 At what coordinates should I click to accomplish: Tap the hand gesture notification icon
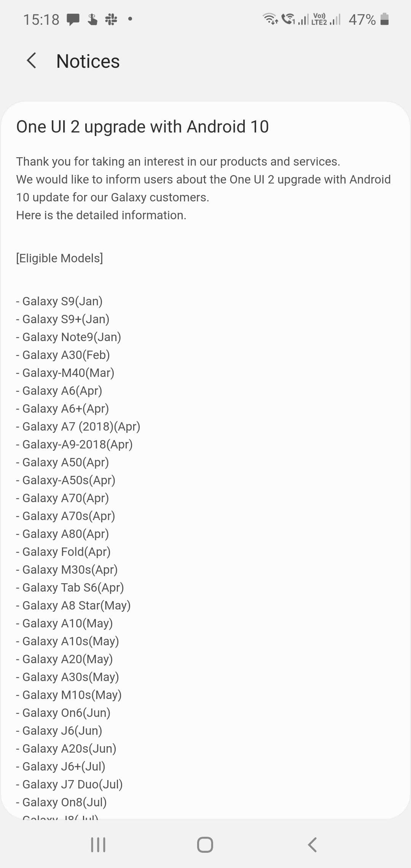coord(92,19)
